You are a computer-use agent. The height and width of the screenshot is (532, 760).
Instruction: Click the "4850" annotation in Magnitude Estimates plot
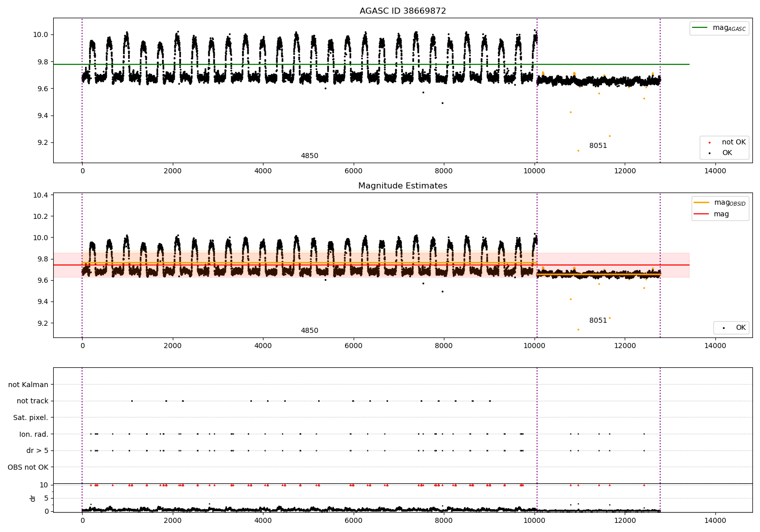coord(310,331)
